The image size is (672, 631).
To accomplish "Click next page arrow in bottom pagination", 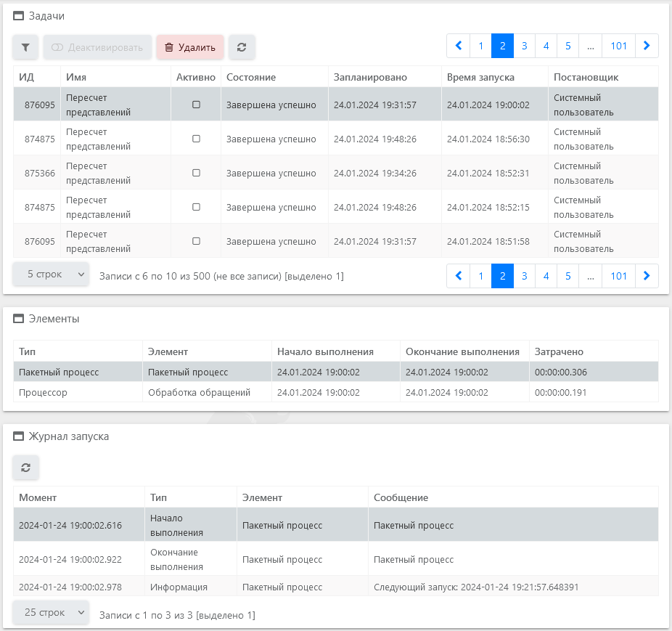I will point(647,276).
